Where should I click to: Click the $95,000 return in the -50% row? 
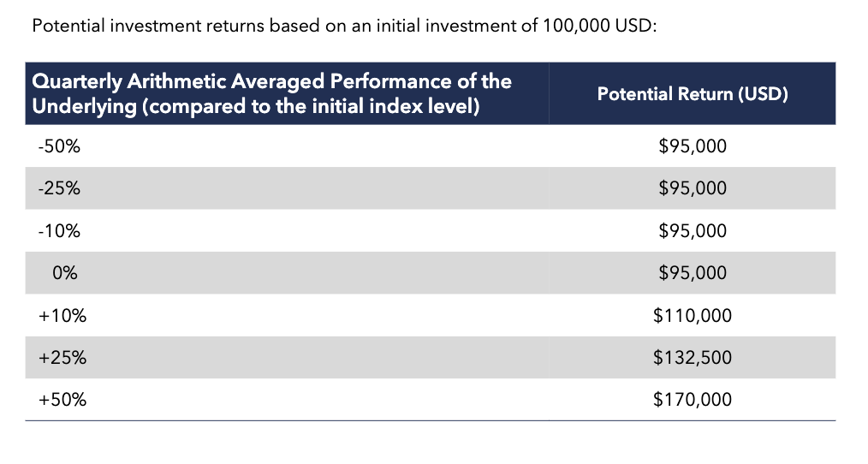[692, 146]
